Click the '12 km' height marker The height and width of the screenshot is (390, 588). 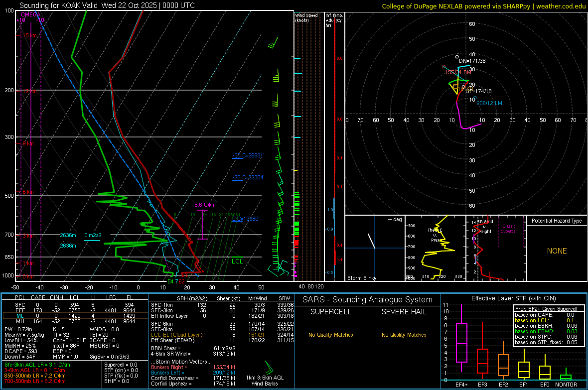pyautogui.click(x=29, y=91)
